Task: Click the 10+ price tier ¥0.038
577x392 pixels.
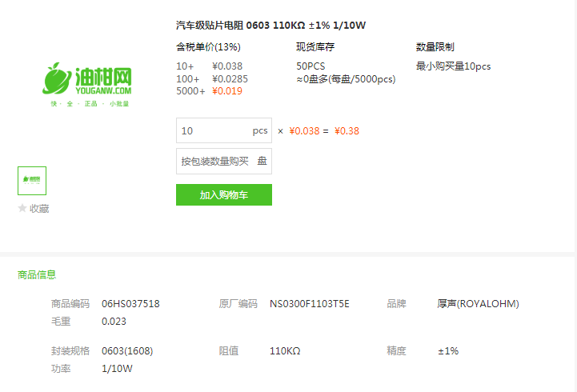Action: tap(227, 66)
